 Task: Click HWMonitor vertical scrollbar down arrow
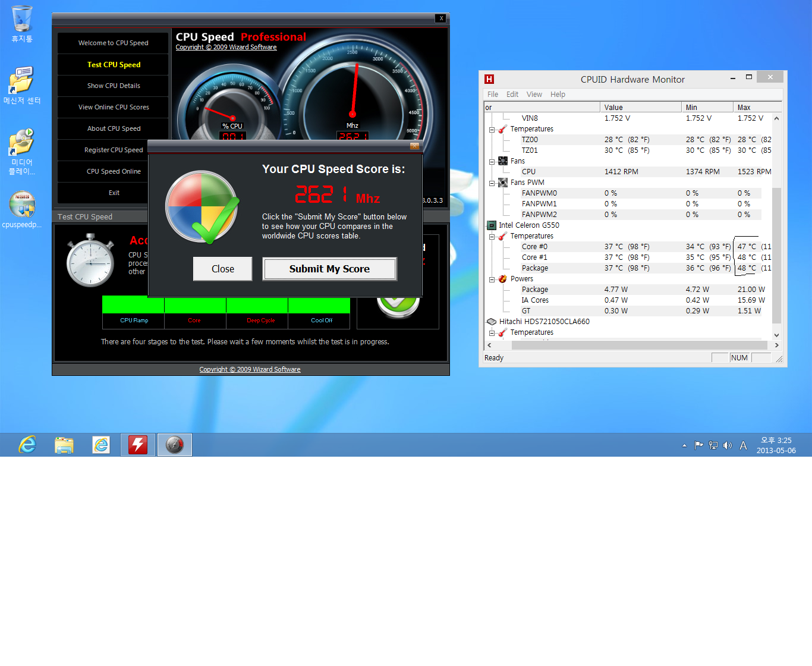pos(776,335)
